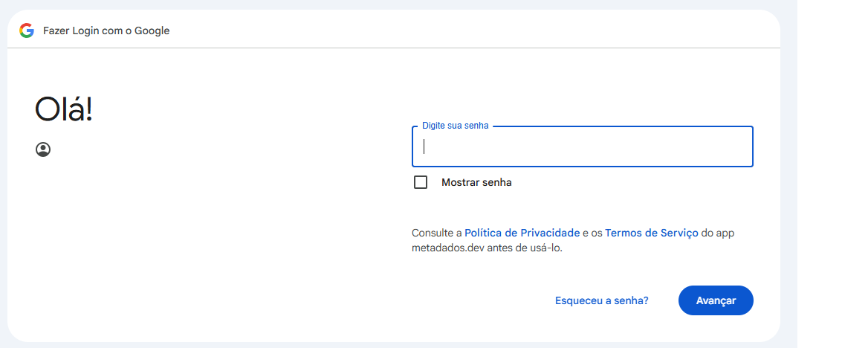Click the Mostrar senha label text

pyautogui.click(x=476, y=182)
